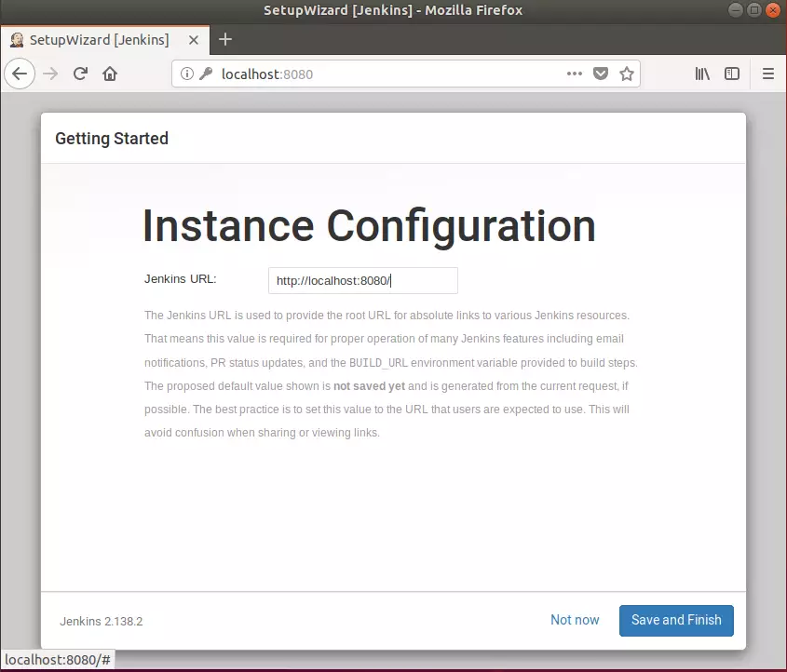Screen dimensions: 787x672
Task: Open the Library bookshelf icon
Action: tap(702, 74)
